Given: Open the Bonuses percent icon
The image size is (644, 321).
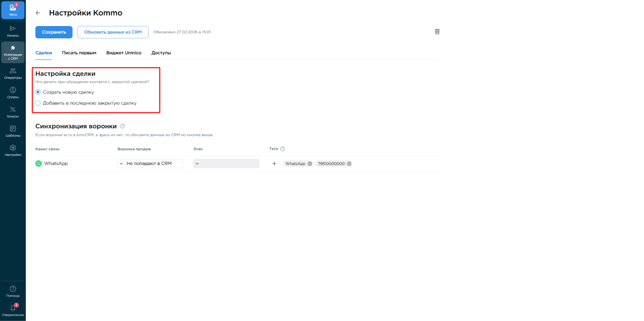Looking at the screenshot, I should click(x=13, y=112).
